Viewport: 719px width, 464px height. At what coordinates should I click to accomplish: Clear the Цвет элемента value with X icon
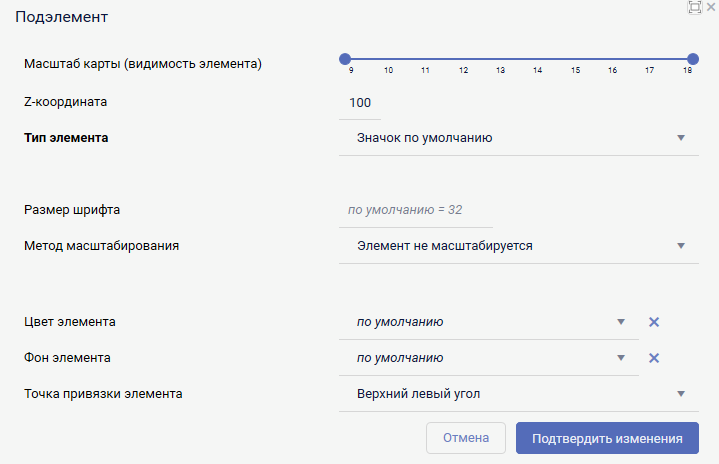point(654,322)
